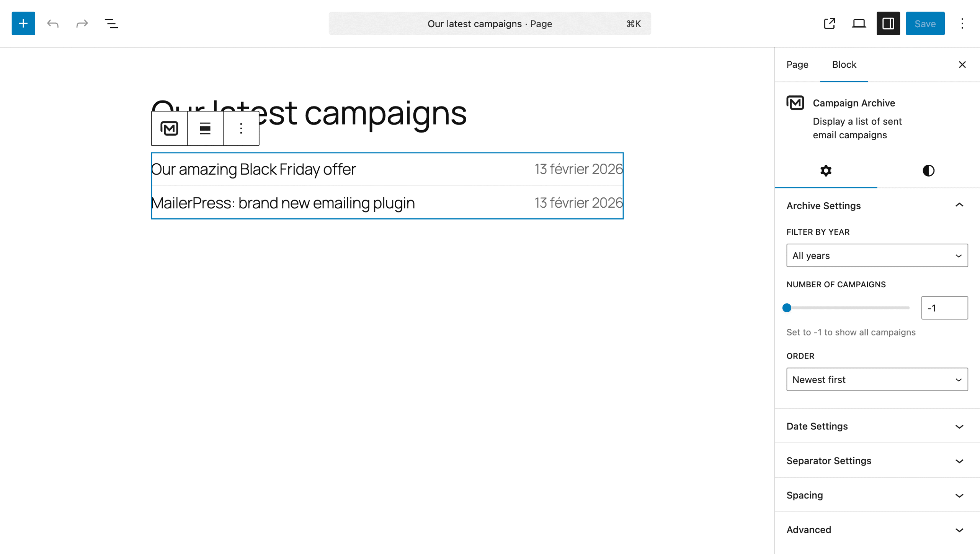The image size is (980, 554).
Task: Expand the Advanced section
Action: 876,529
